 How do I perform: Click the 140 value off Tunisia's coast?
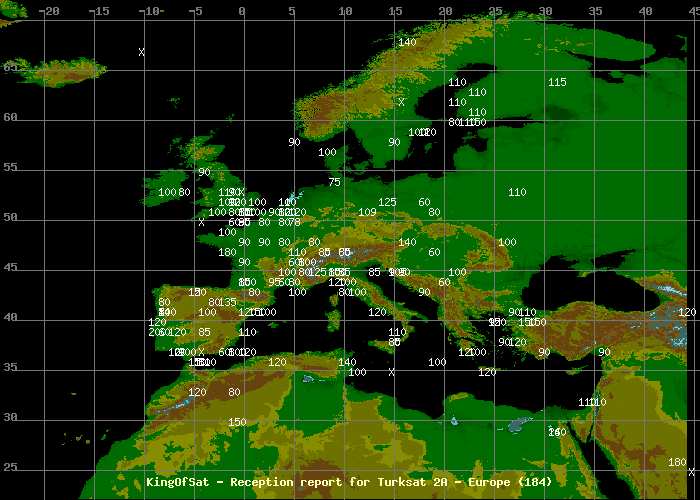click(347, 362)
